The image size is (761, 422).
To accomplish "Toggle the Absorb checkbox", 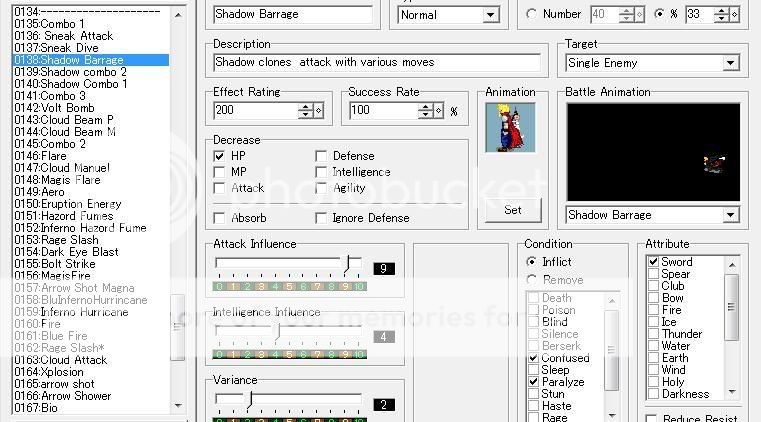I will point(220,218).
